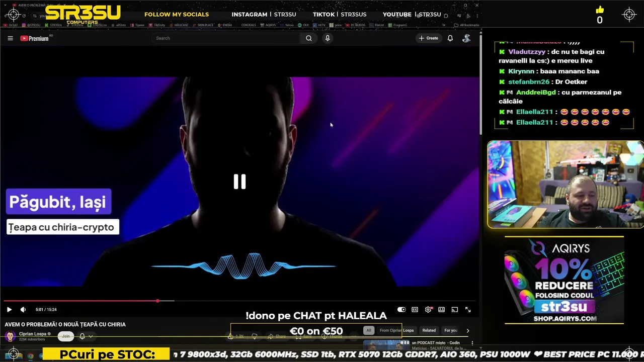Select the All filter chip
This screenshot has width=644, height=362.
[x=369, y=330]
